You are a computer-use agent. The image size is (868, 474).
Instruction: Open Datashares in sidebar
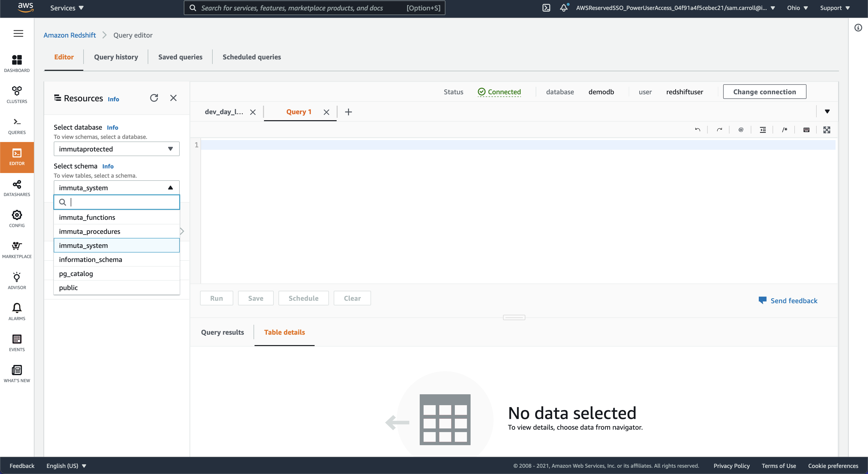tap(17, 188)
